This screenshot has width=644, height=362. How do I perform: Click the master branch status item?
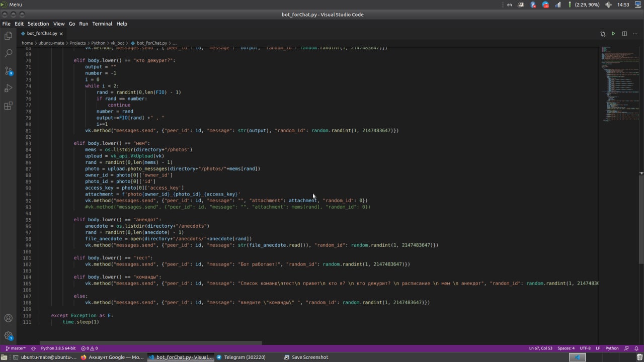click(x=16, y=348)
